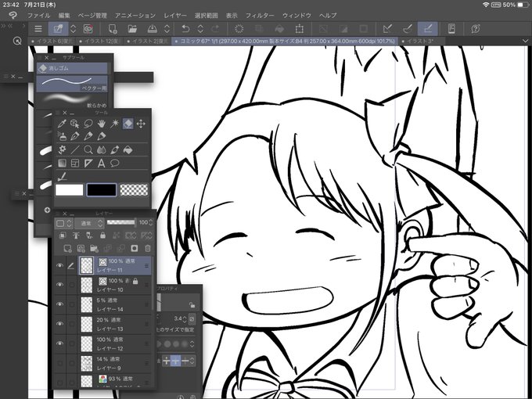Select the Straight line figure tool
Image resolution: width=532 pixels, height=399 pixels.
coord(74,149)
